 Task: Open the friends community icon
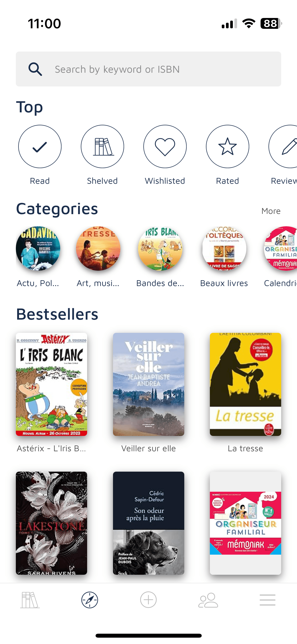(x=208, y=600)
